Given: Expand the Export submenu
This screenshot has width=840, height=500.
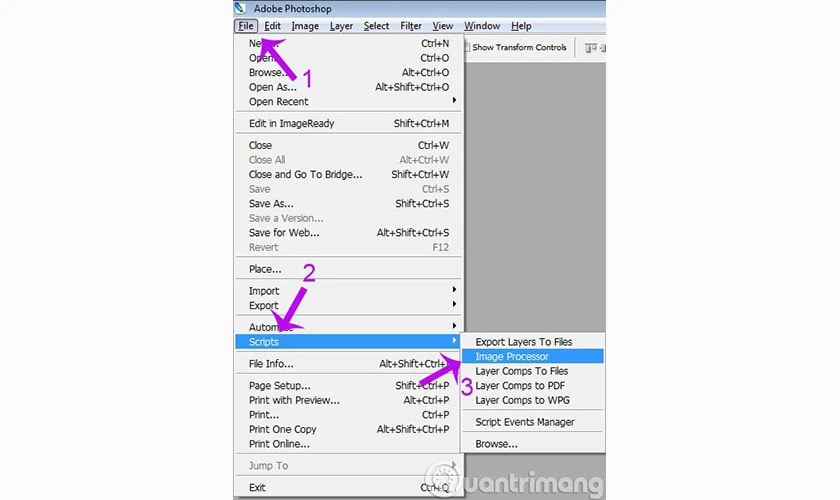Looking at the screenshot, I should (348, 305).
